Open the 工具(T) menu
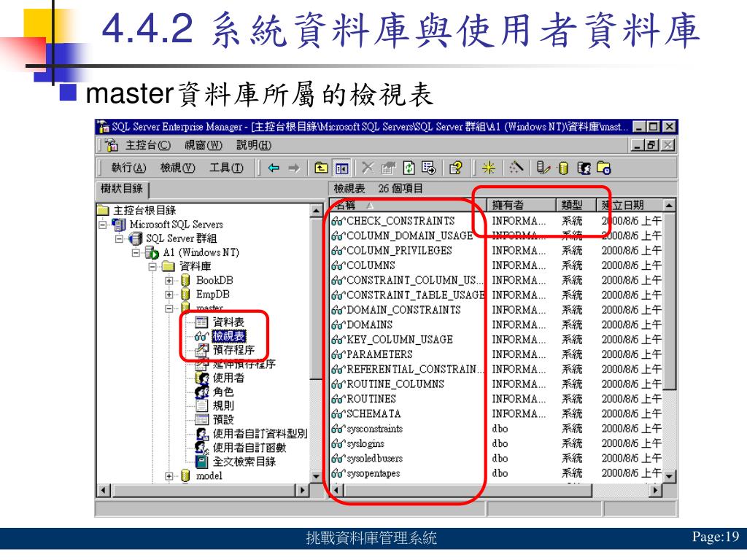This screenshot has width=747, height=560. click(226, 168)
